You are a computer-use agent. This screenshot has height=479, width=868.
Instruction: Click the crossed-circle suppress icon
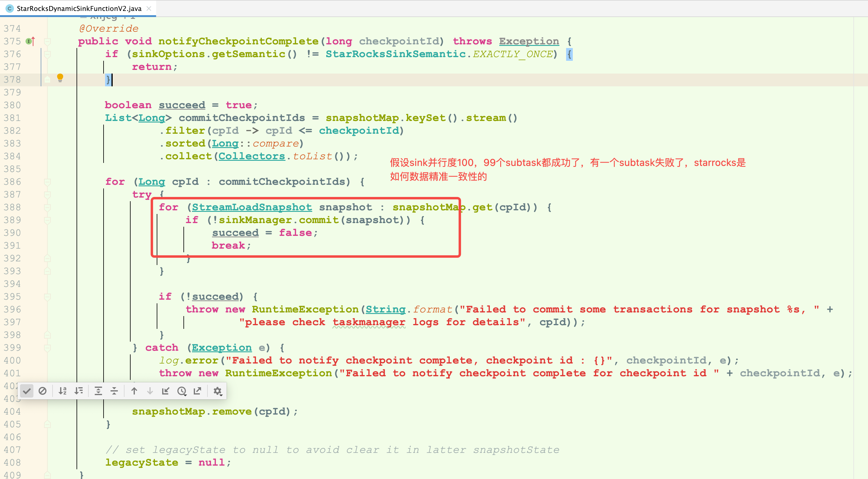(43, 391)
